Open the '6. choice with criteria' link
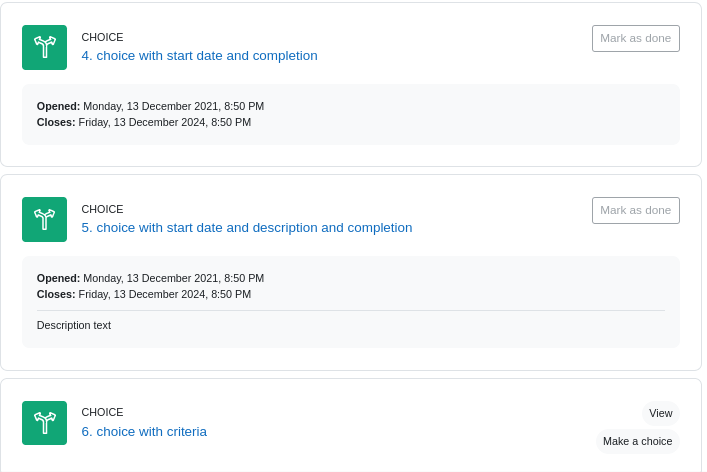Image resolution: width=707 pixels, height=472 pixels. (x=144, y=431)
